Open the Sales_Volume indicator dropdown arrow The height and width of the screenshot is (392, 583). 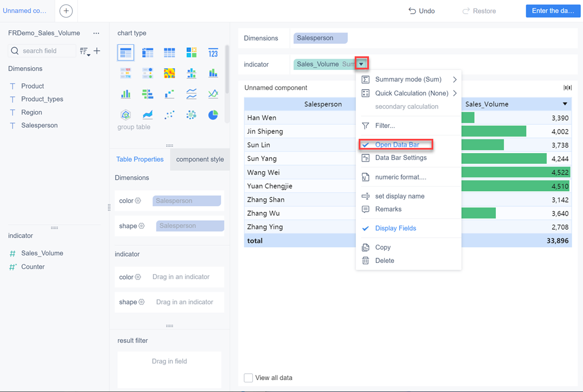pos(361,64)
